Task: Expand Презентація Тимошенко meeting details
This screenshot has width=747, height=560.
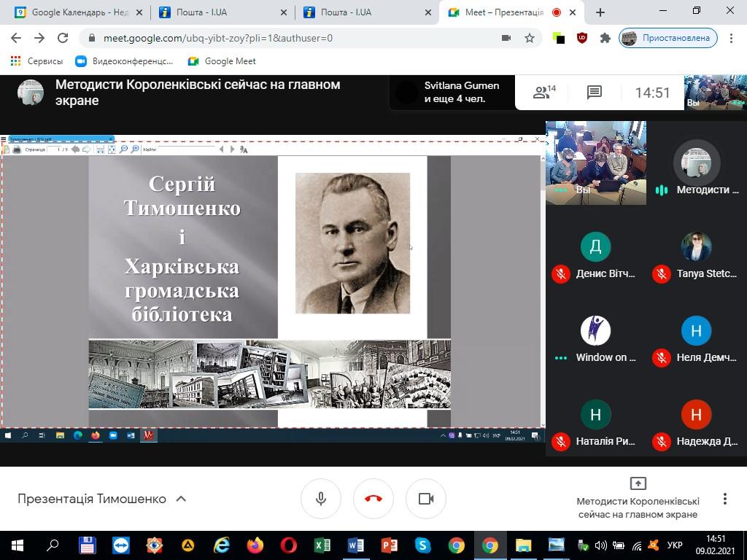Action: pyautogui.click(x=181, y=499)
